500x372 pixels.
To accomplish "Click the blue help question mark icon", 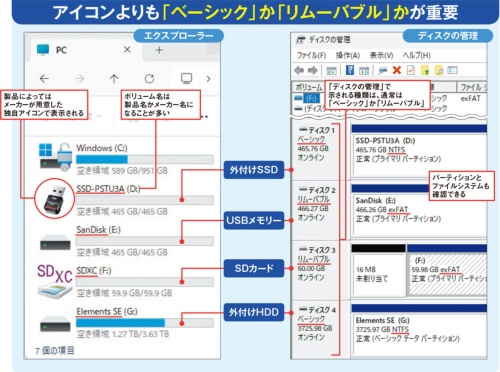I will click(350, 70).
